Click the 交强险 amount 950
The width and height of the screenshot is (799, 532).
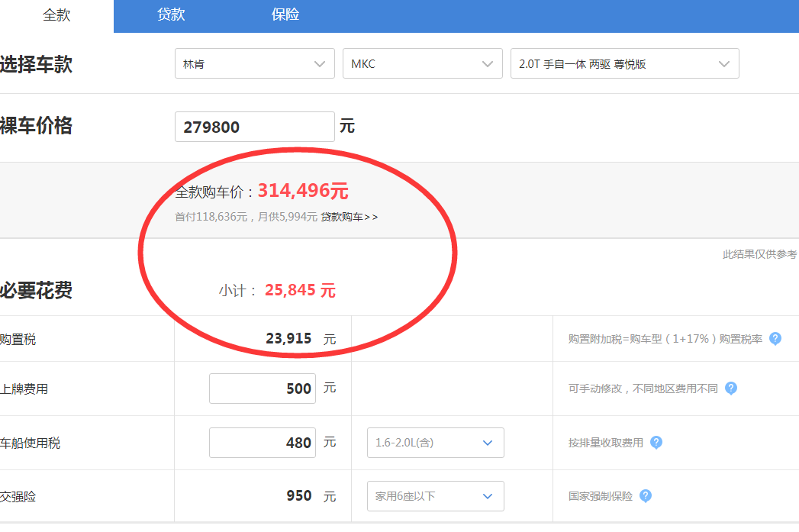click(298, 496)
